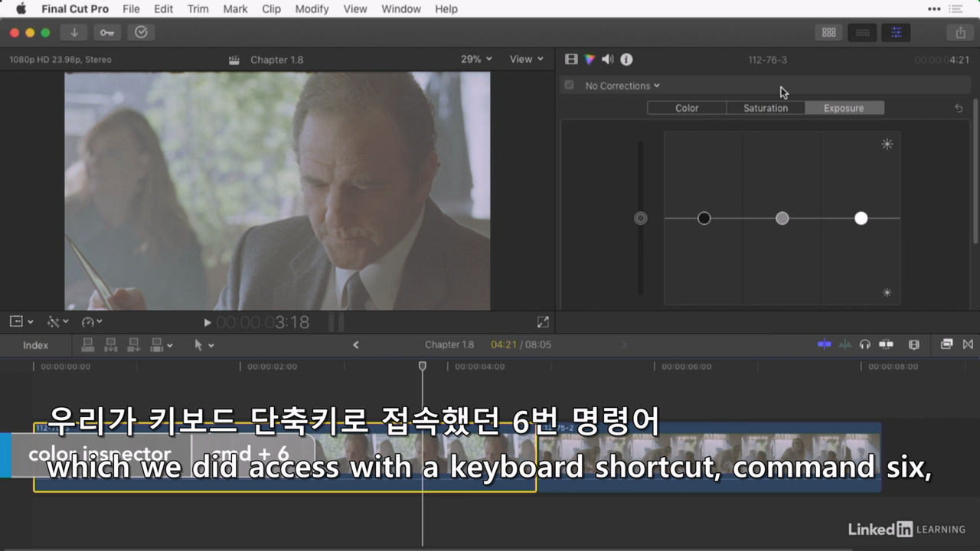Open the Mark menu

tap(235, 9)
